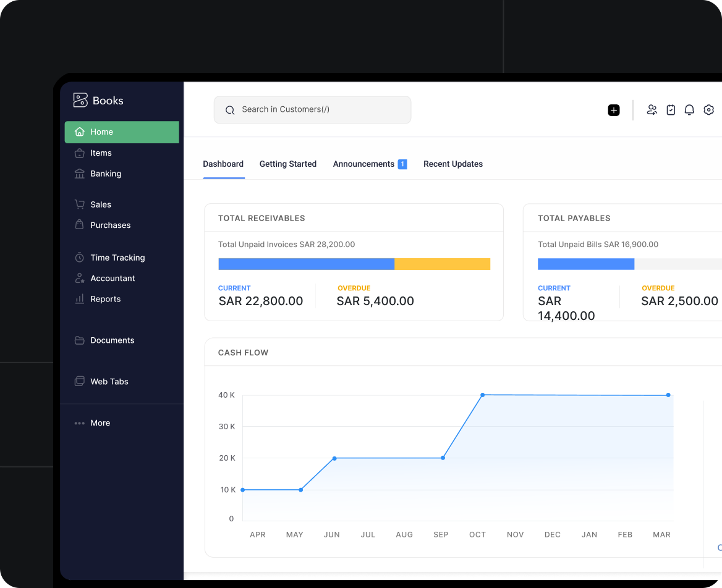This screenshot has height=588, width=722.
Task: Select the Recent Updates tab
Action: (x=452, y=164)
